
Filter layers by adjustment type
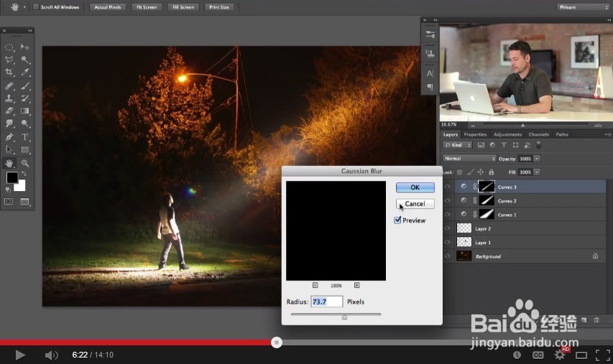click(x=492, y=145)
